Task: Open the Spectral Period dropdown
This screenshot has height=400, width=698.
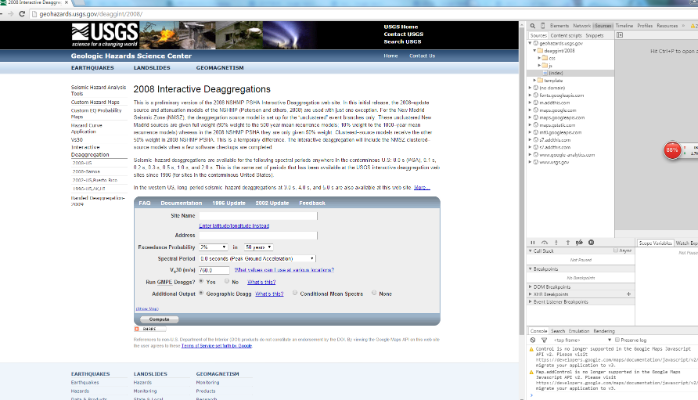Action: [257, 259]
